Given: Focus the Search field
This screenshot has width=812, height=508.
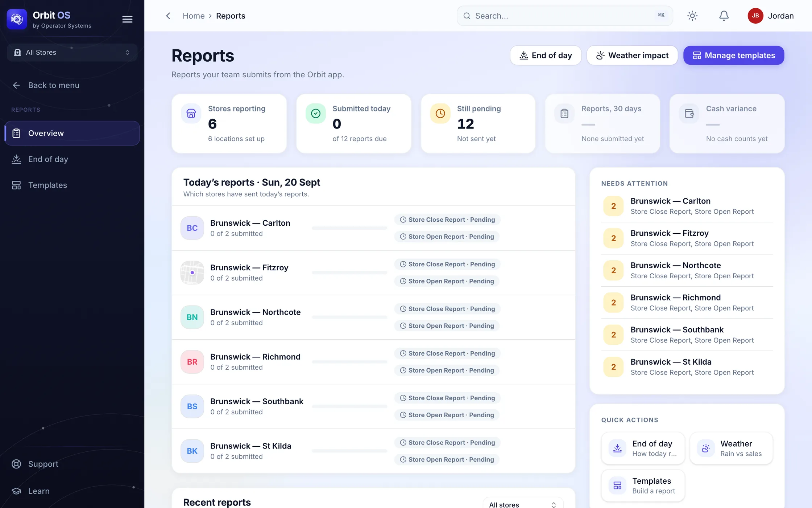Looking at the screenshot, I should pyautogui.click(x=565, y=16).
